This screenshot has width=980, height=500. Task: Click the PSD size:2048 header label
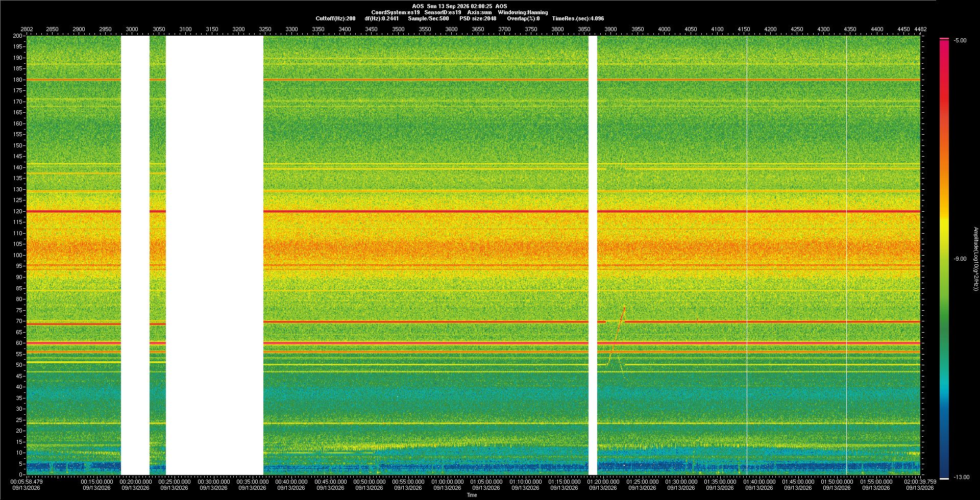(478, 18)
